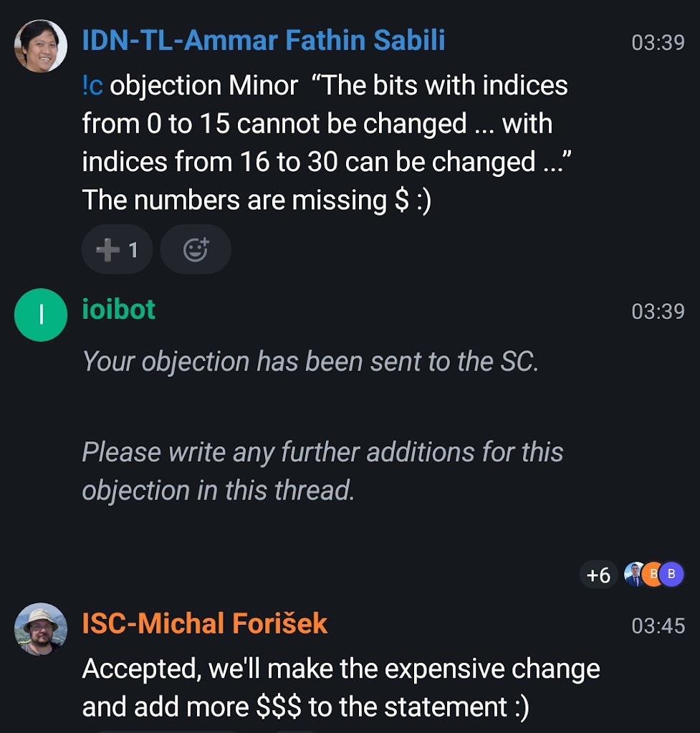Click Michal Forišek's profile avatar

tap(41, 628)
